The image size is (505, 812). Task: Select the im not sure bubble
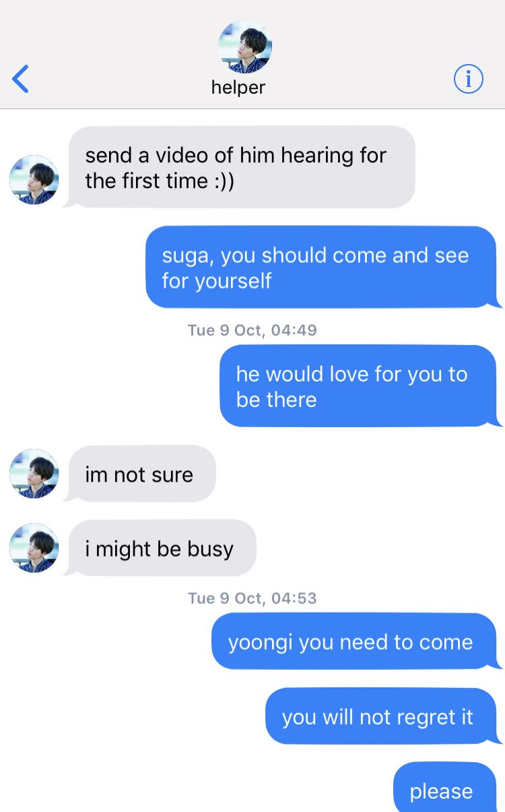[x=140, y=474]
